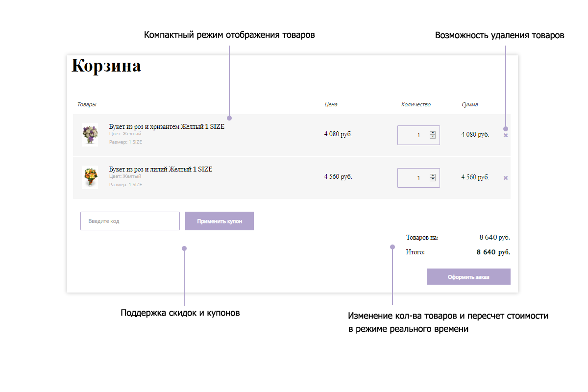Click the 'Оформить заказ' checkout button

[468, 277]
